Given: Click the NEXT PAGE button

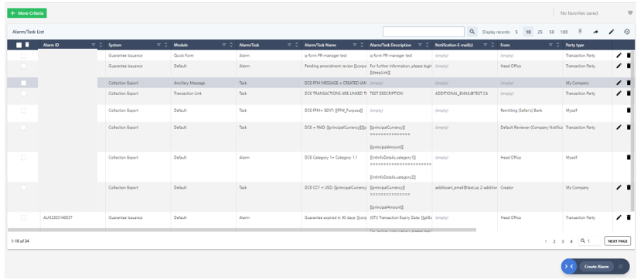Looking at the screenshot, I should [617, 241].
